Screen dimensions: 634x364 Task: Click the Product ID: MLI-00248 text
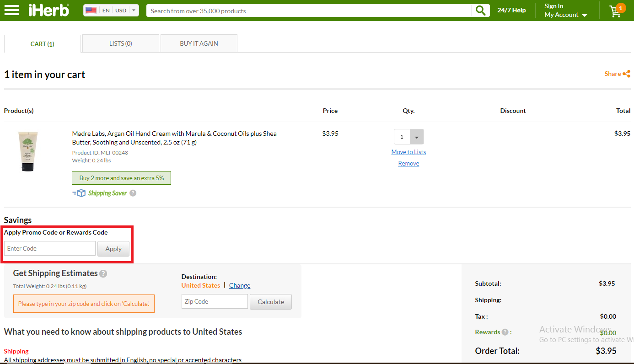pos(100,152)
